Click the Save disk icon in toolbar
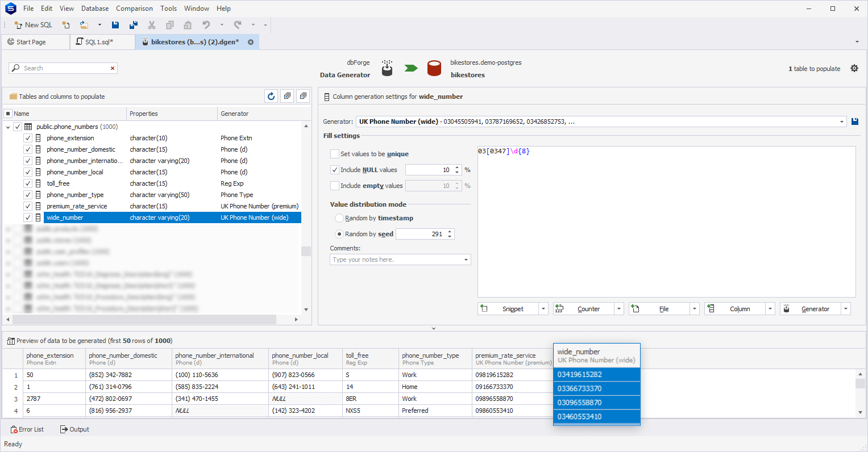Screen dimensions: 868x452 [115, 25]
